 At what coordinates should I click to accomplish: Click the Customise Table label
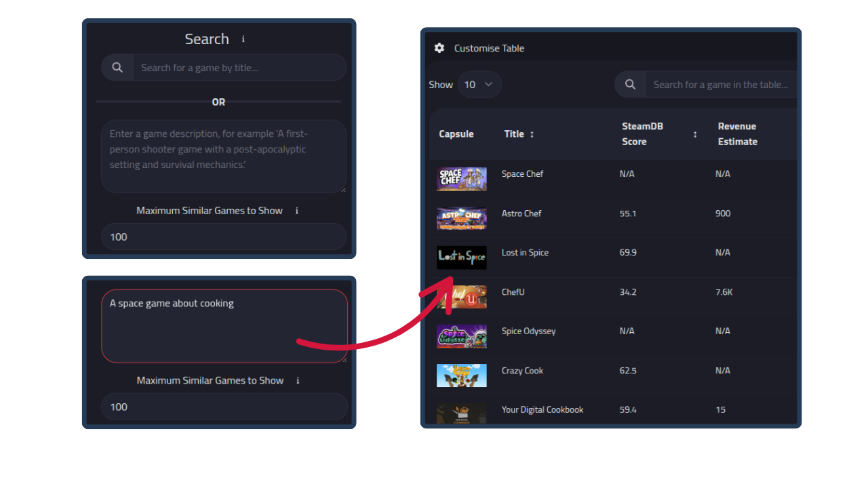click(489, 48)
